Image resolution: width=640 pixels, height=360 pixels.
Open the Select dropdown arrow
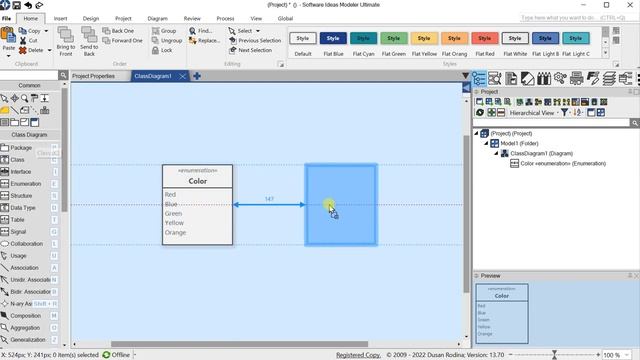pyautogui.click(x=258, y=31)
